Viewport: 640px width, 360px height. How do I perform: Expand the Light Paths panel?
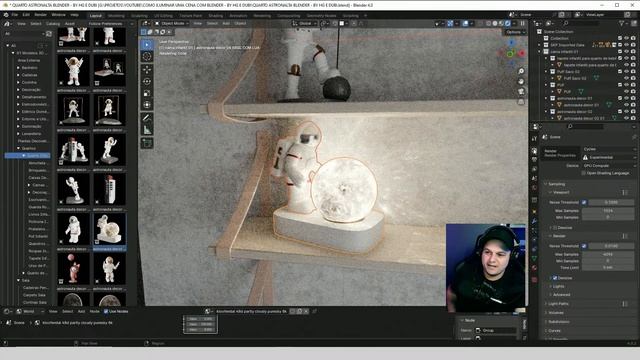coord(558,304)
